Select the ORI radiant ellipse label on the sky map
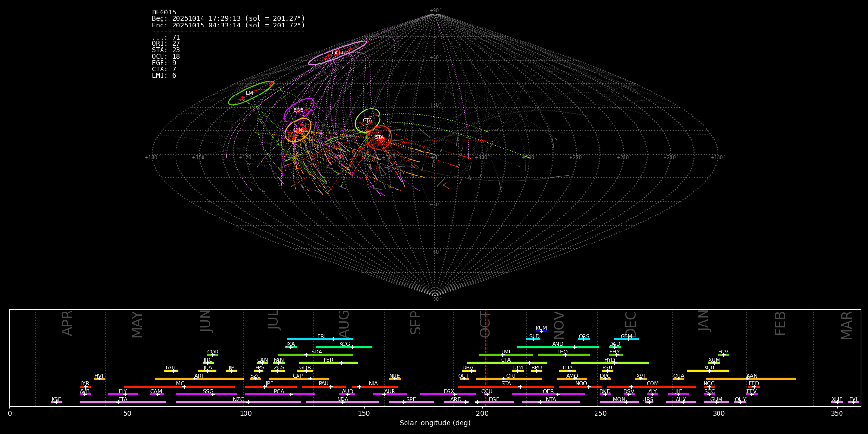This screenshot has width=868, height=434. [x=298, y=130]
